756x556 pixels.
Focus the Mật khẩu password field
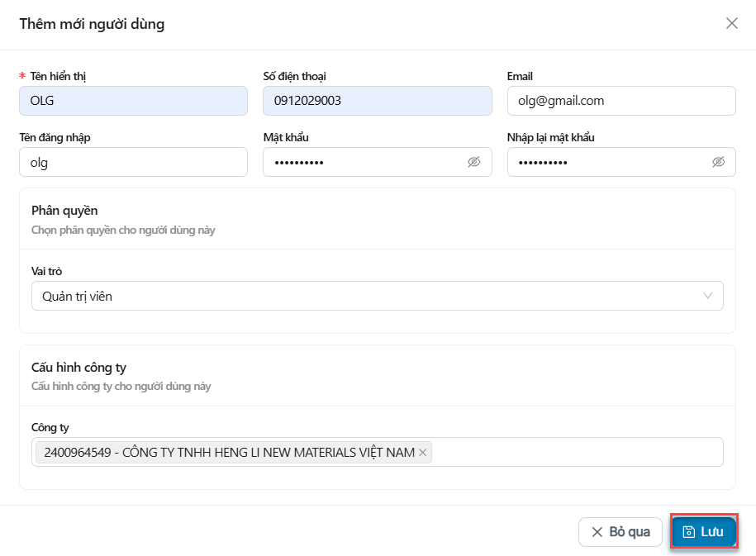(364, 162)
